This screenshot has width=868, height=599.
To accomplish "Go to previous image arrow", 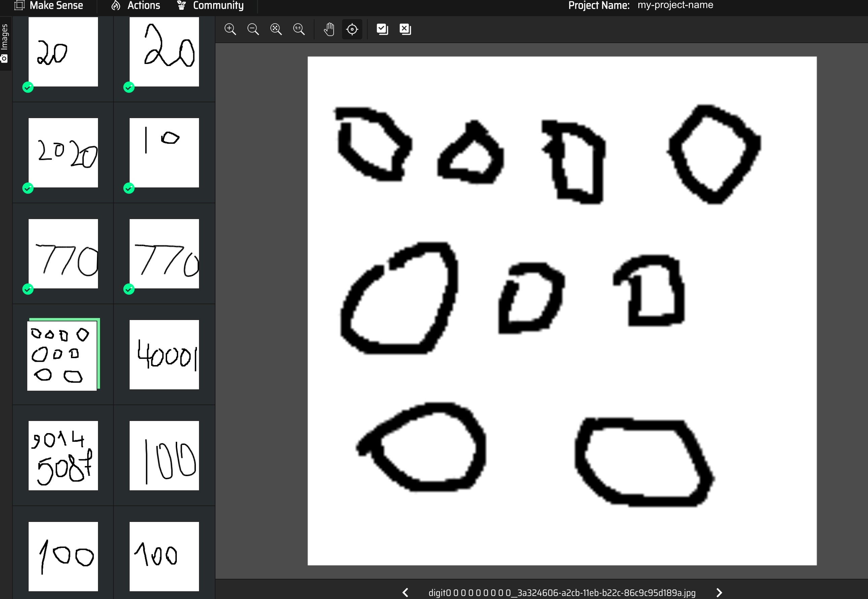I will click(x=405, y=592).
